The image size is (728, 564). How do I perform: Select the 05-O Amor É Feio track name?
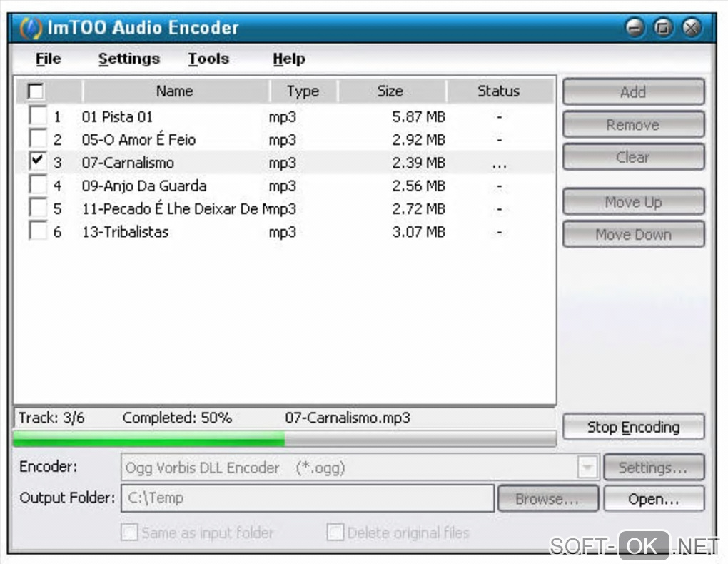click(138, 139)
